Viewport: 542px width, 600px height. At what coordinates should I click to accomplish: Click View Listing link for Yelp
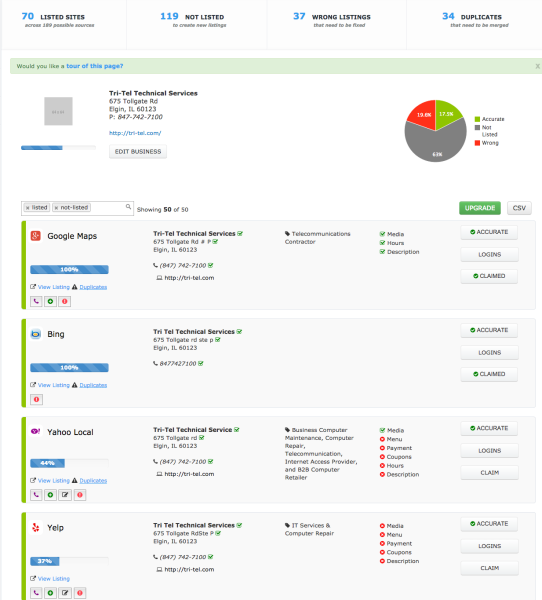click(54, 579)
